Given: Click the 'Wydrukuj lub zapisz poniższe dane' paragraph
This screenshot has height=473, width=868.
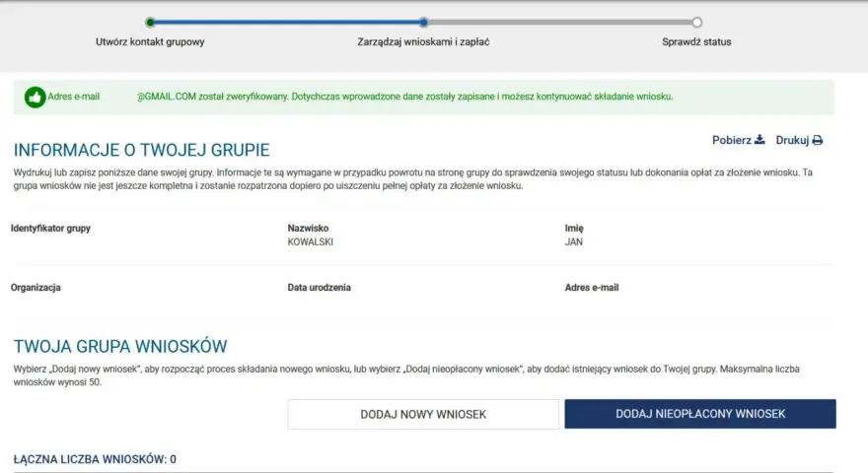Looking at the screenshot, I should [413, 179].
